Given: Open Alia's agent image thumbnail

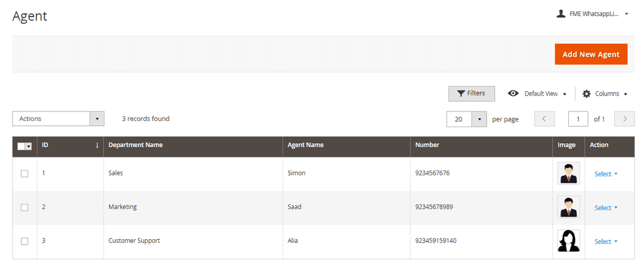Looking at the screenshot, I should coord(568,241).
